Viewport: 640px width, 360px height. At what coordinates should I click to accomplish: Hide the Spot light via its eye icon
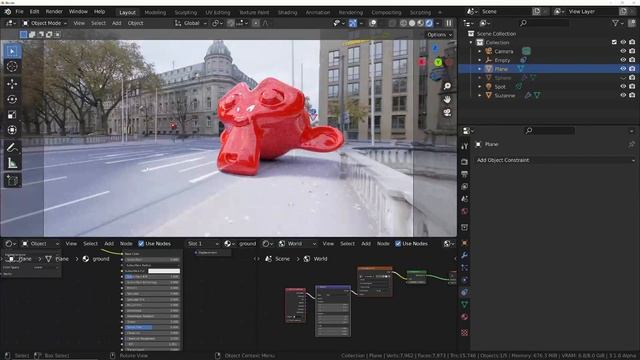[x=623, y=87]
